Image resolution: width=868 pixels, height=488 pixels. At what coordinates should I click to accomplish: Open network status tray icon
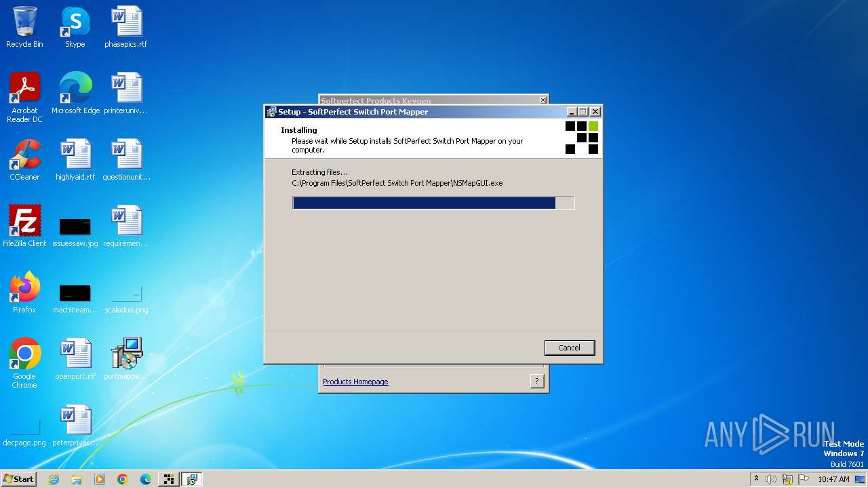pyautogui.click(x=787, y=479)
